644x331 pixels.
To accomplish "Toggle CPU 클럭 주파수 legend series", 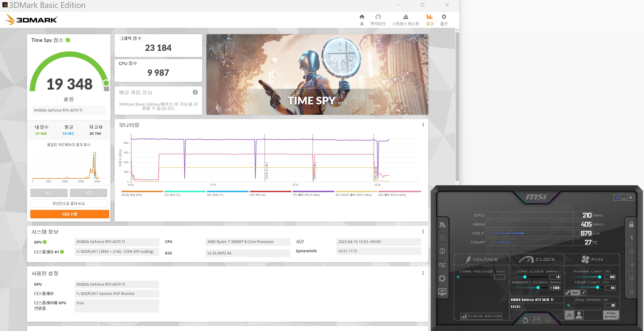I will click(x=313, y=193).
